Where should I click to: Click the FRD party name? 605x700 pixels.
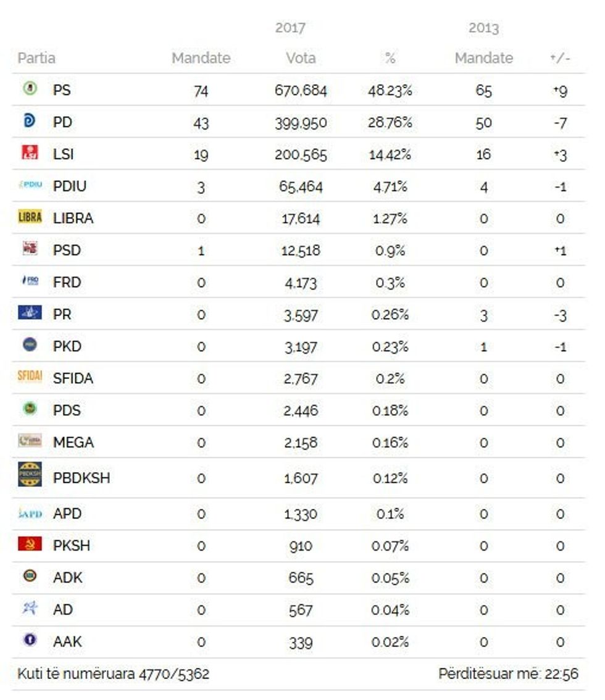pos(67,282)
